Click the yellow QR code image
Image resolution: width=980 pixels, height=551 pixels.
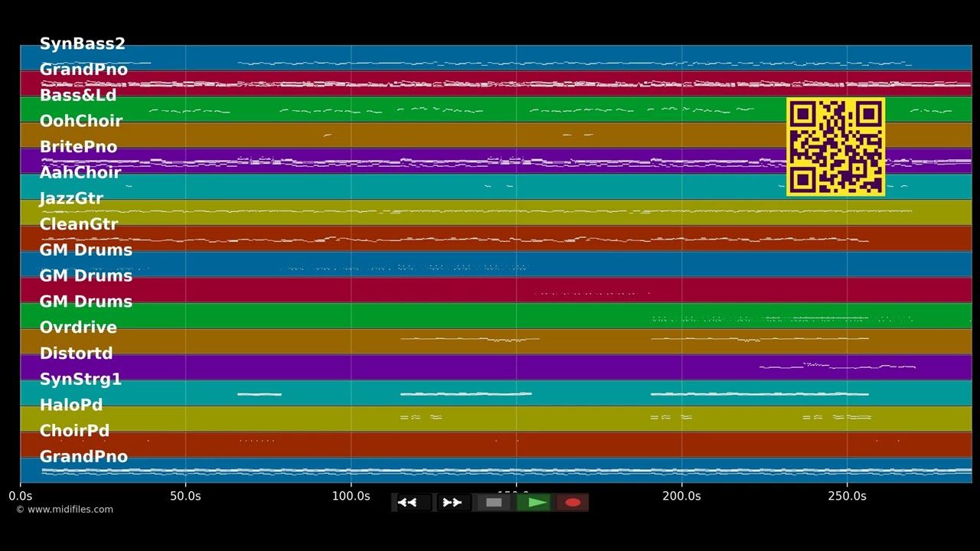point(836,147)
